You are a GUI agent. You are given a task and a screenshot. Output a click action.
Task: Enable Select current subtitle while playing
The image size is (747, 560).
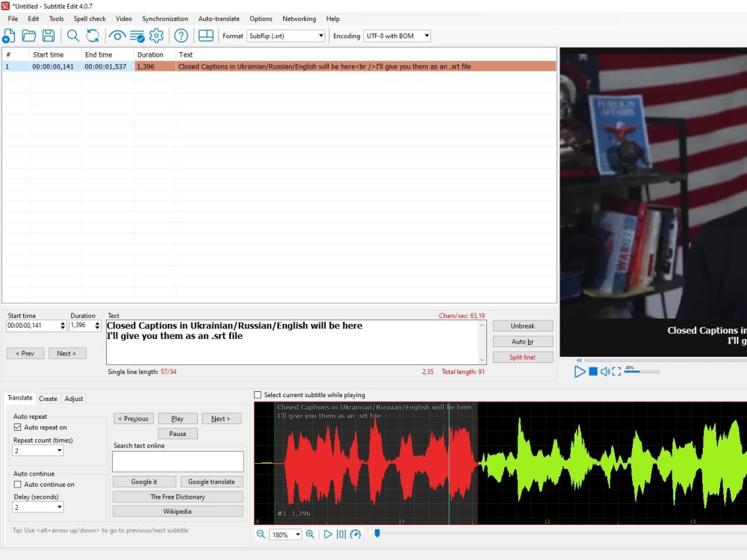[x=258, y=395]
